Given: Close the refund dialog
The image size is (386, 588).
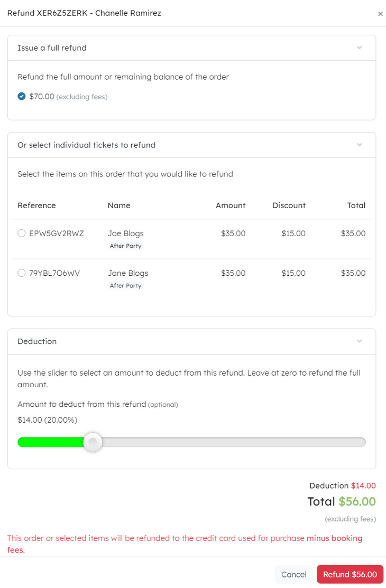Looking at the screenshot, I should point(380,14).
